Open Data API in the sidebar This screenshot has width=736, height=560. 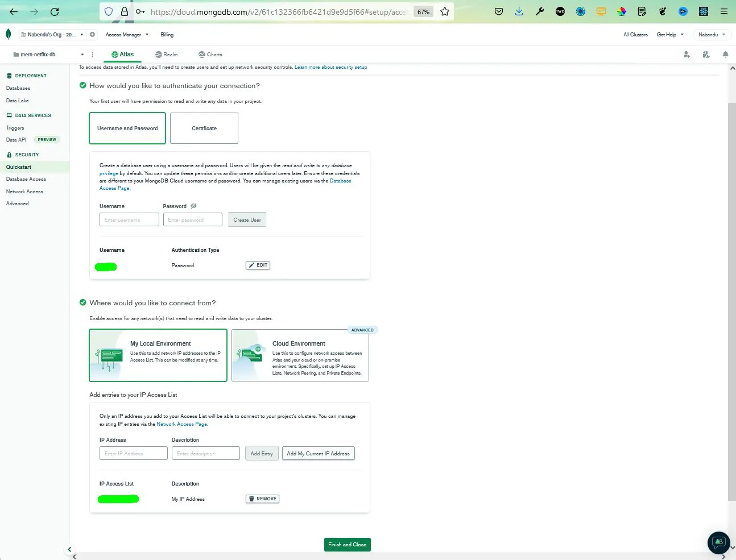[x=16, y=140]
